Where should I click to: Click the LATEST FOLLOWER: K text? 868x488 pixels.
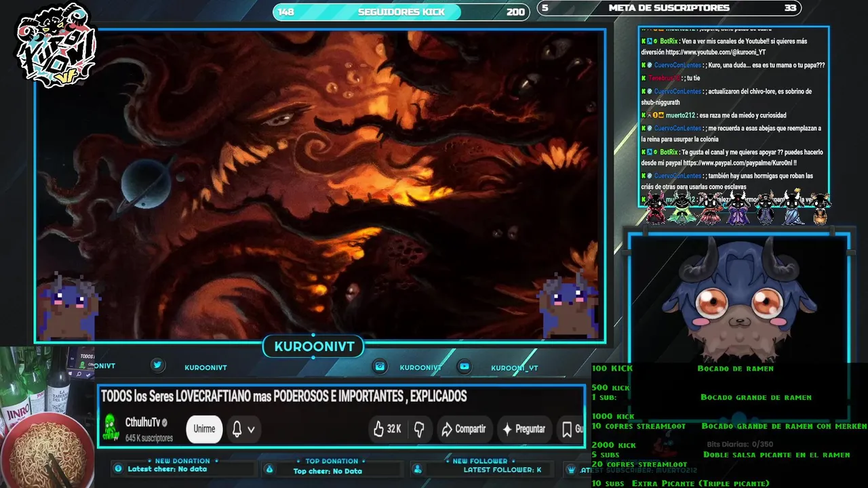pos(502,470)
